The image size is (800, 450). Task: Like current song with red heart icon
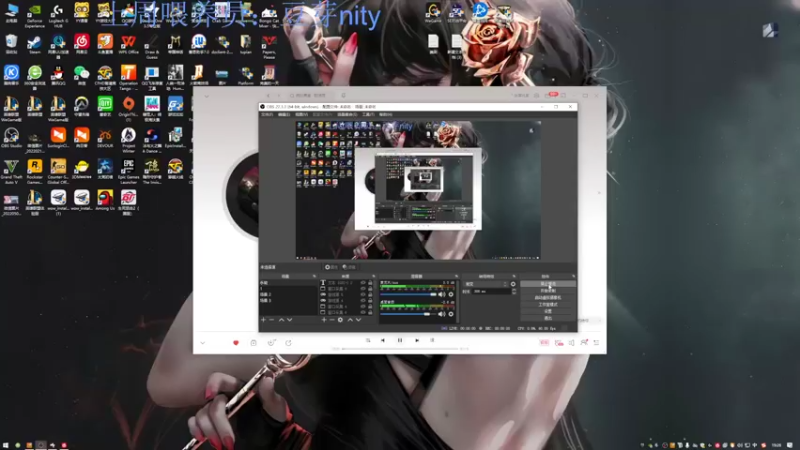(x=236, y=343)
